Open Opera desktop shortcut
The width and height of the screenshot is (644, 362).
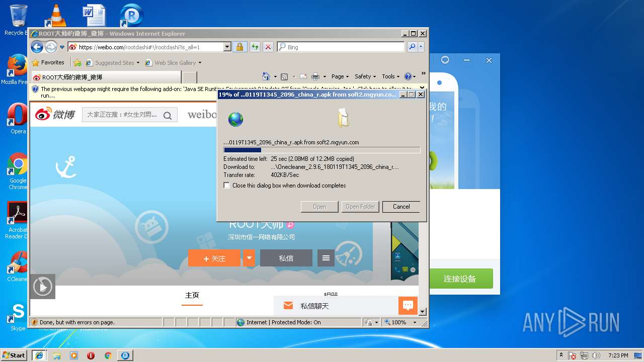(18, 119)
